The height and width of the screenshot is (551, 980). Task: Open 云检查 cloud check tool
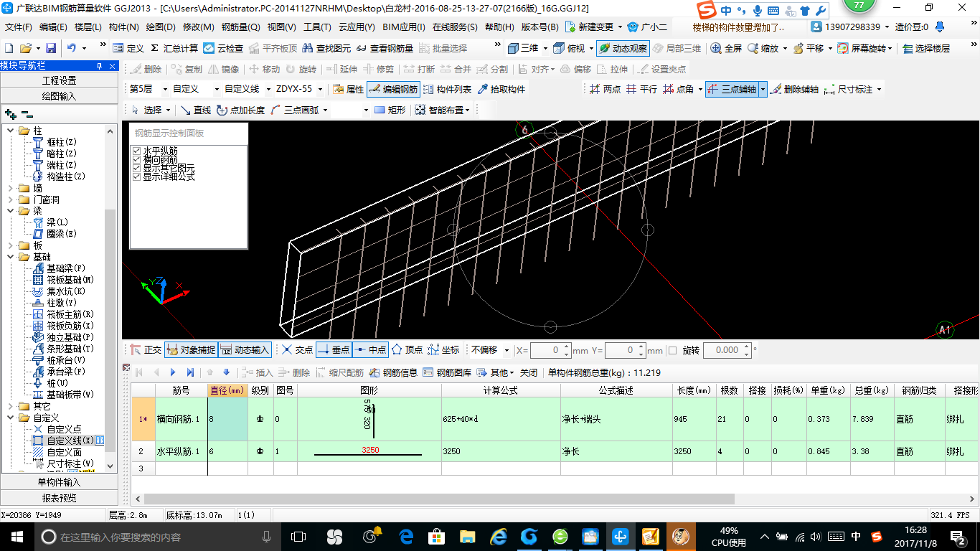pos(223,48)
